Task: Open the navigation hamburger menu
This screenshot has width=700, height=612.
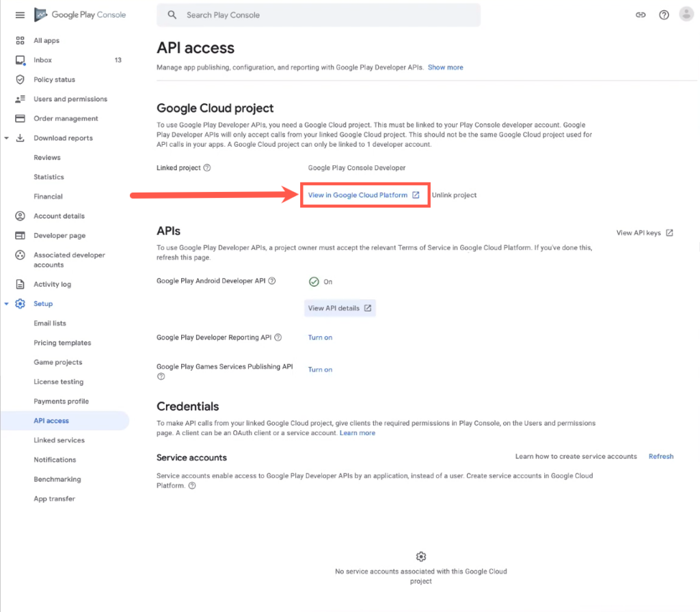Action: (19, 14)
